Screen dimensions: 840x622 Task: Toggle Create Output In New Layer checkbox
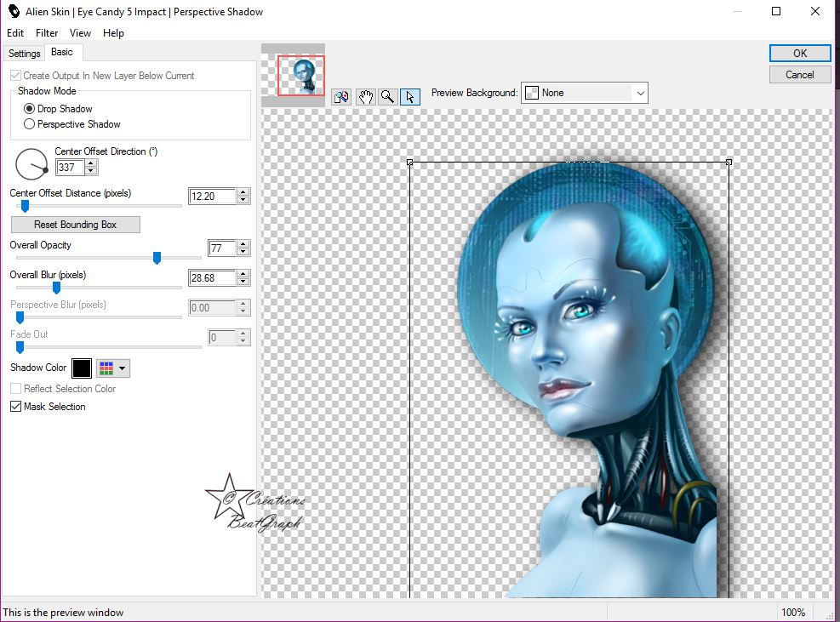pos(16,76)
